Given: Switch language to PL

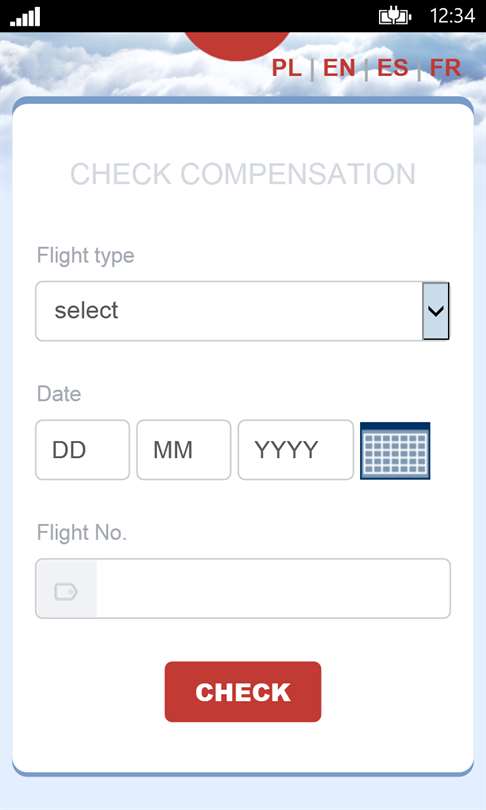Looking at the screenshot, I should (x=287, y=68).
